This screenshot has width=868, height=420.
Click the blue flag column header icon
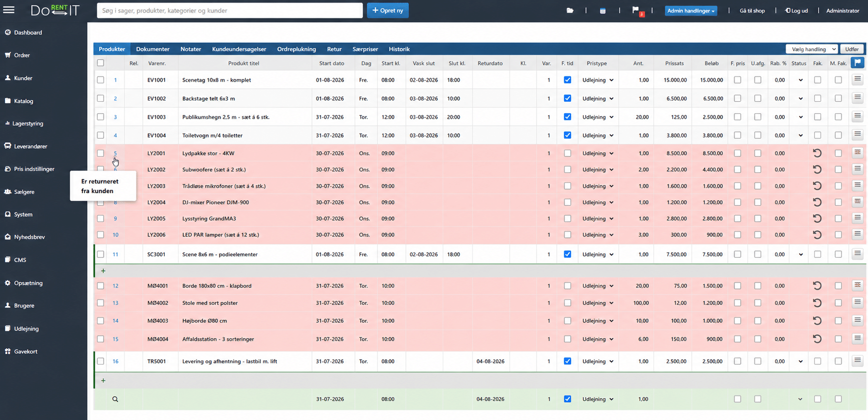pyautogui.click(x=857, y=63)
